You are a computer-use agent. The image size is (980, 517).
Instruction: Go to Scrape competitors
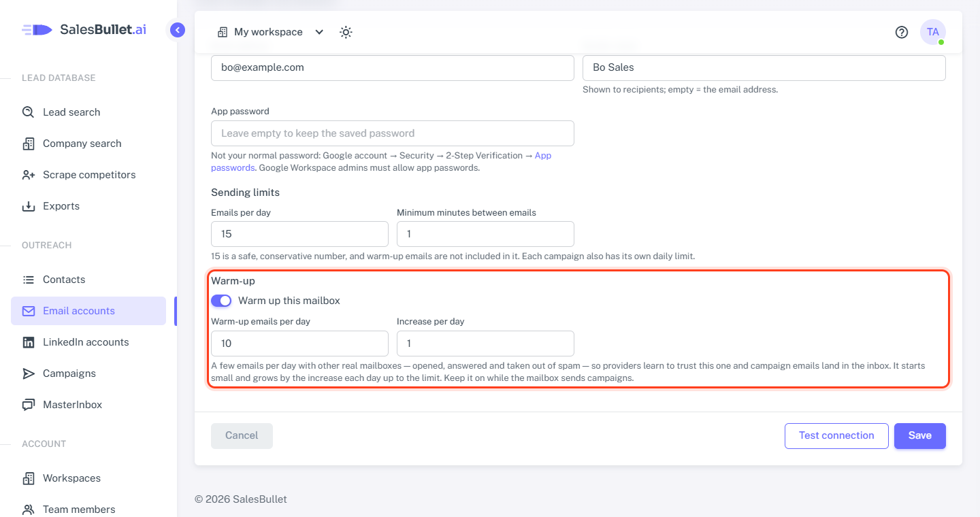point(88,175)
